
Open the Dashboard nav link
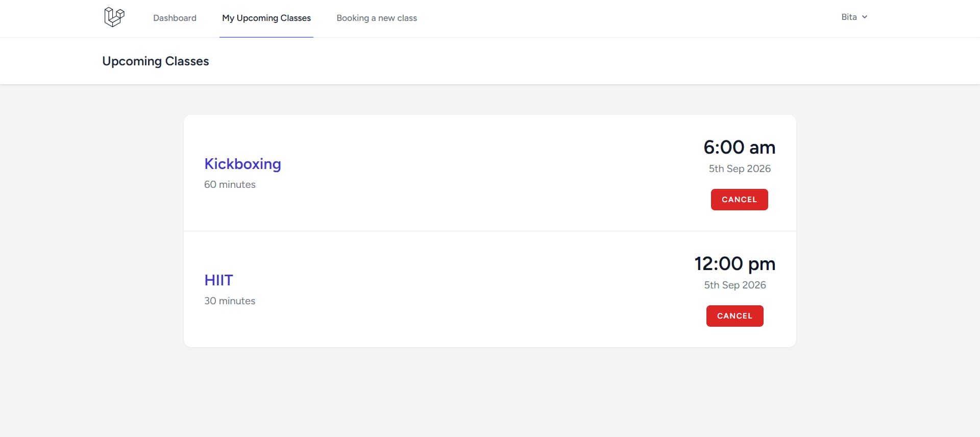click(175, 18)
